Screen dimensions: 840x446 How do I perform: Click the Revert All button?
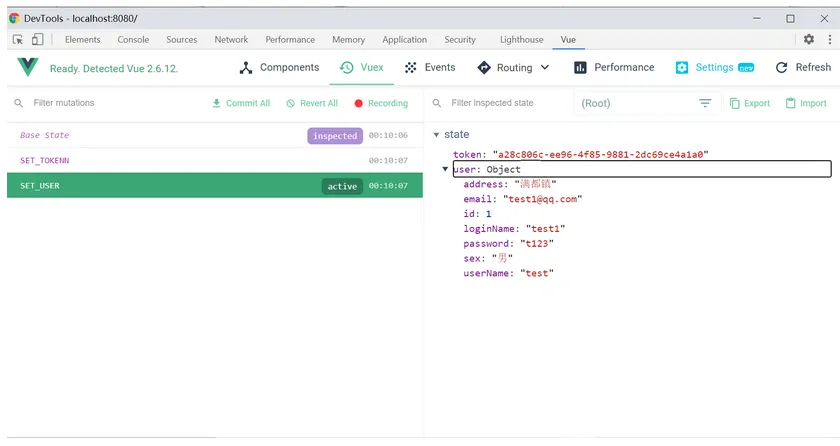point(312,103)
